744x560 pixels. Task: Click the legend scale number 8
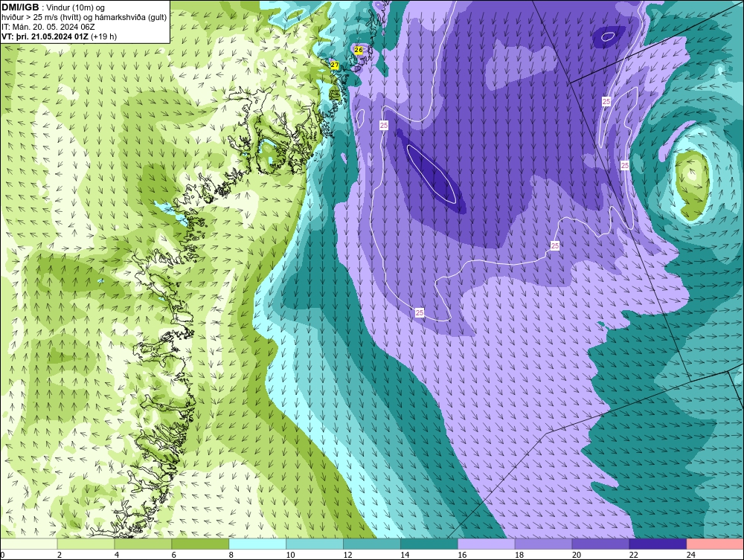point(231,555)
